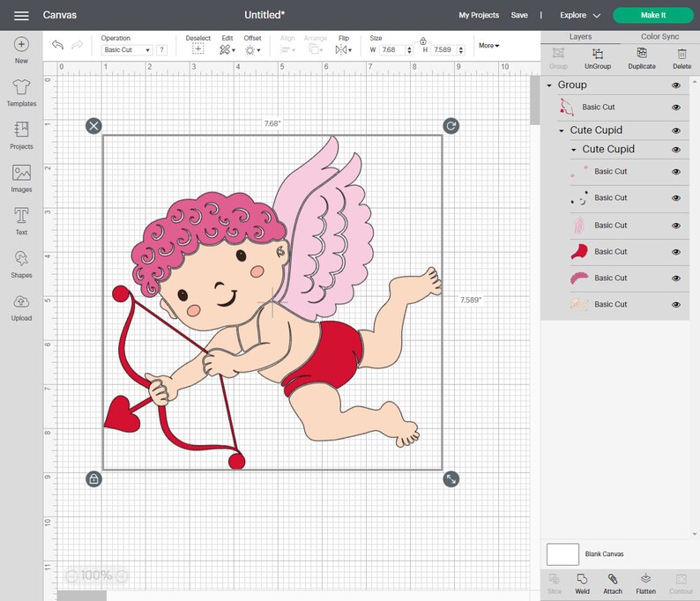Hide the eyes Basic Cut layer
700x601 pixels.
point(676,198)
